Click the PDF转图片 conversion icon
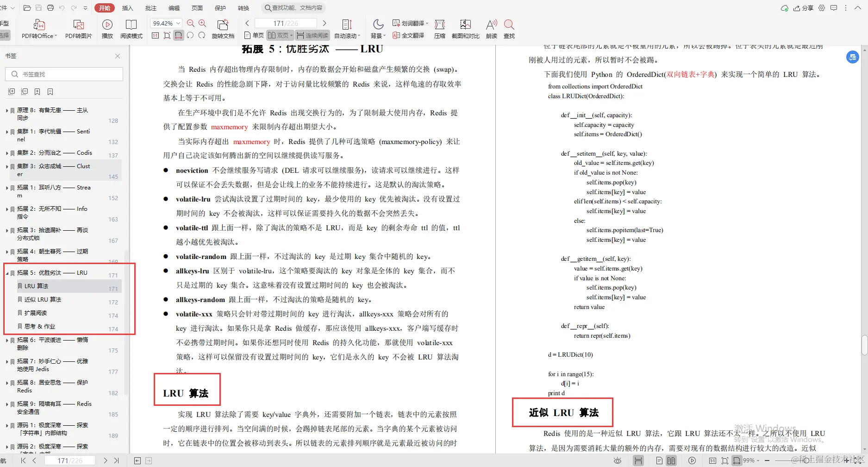Screen dimensions: 868x467 click(x=78, y=28)
